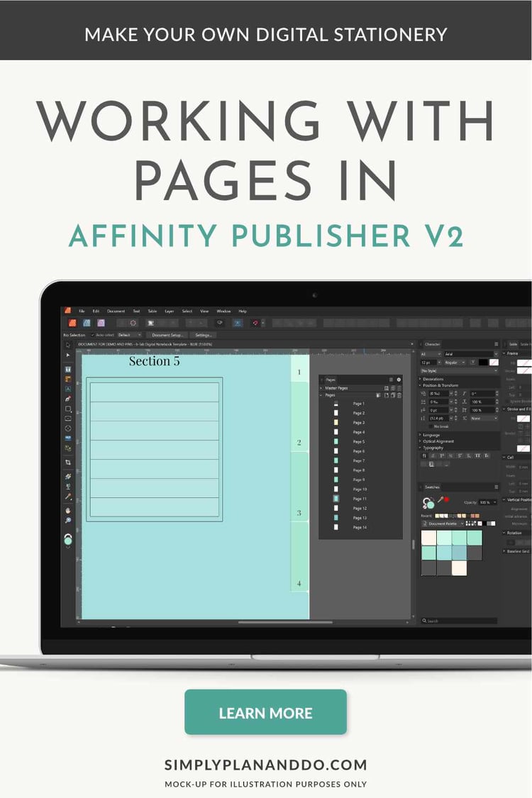The width and height of the screenshot is (532, 798).
Task: Click the Add Pages icon in Pages panel
Action: [x=386, y=395]
